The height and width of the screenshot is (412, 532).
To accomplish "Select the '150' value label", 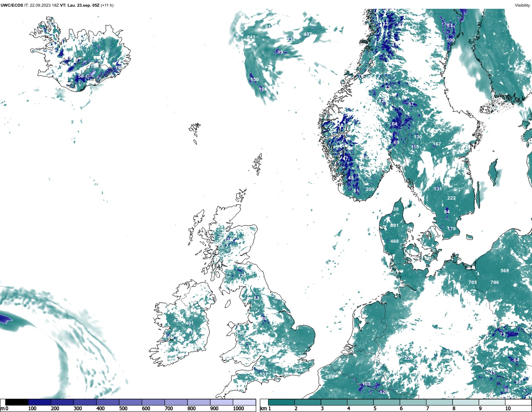I will 254,79.
